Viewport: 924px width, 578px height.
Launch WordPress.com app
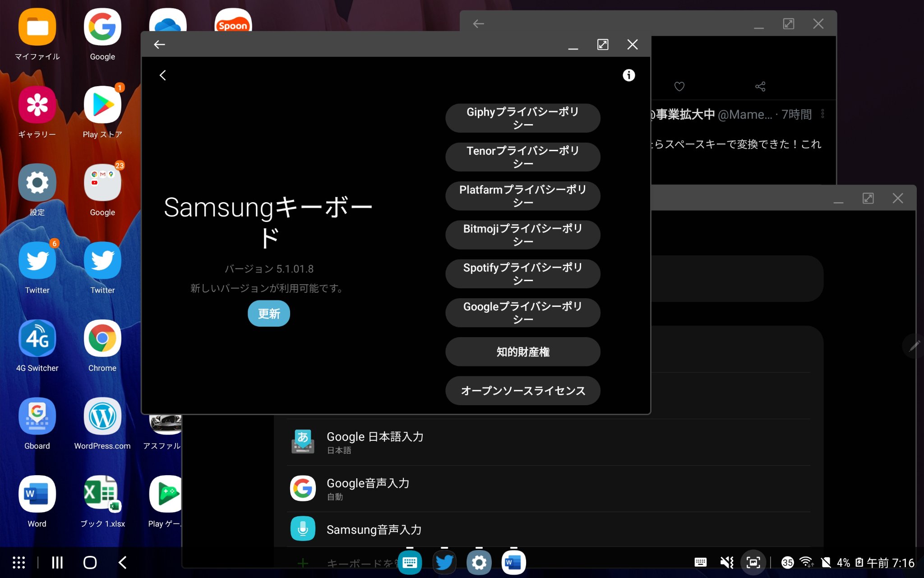click(102, 416)
